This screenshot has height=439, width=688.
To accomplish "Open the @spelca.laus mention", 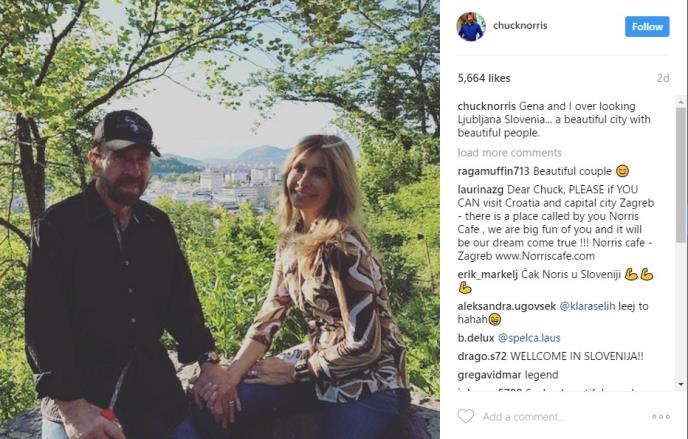I will coord(529,338).
